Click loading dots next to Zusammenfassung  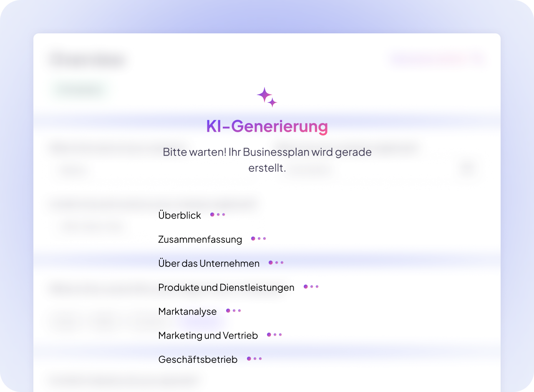pos(259,239)
